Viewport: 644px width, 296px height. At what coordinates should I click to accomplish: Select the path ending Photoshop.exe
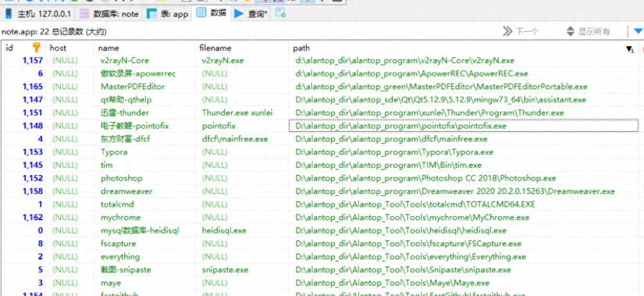tap(425, 178)
